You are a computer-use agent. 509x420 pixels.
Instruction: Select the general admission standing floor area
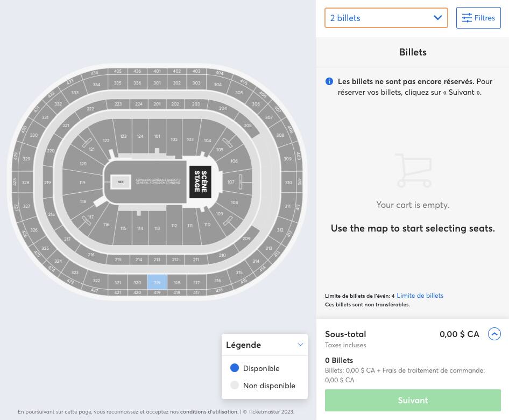(x=158, y=181)
